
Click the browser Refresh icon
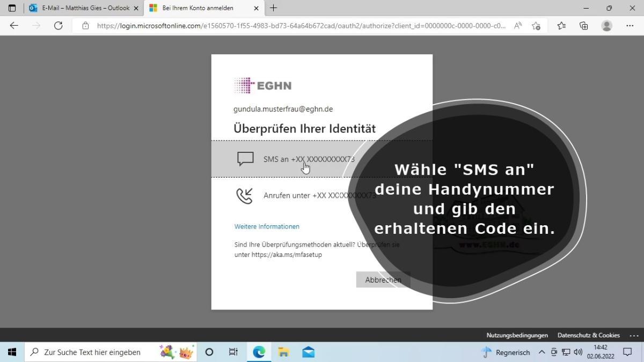[58, 26]
